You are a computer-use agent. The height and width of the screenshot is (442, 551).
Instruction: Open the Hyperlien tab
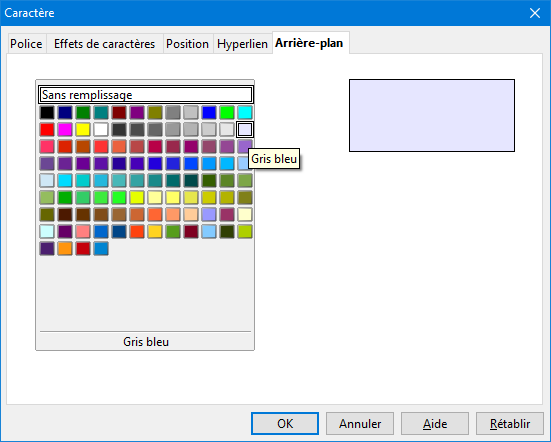pos(242,44)
